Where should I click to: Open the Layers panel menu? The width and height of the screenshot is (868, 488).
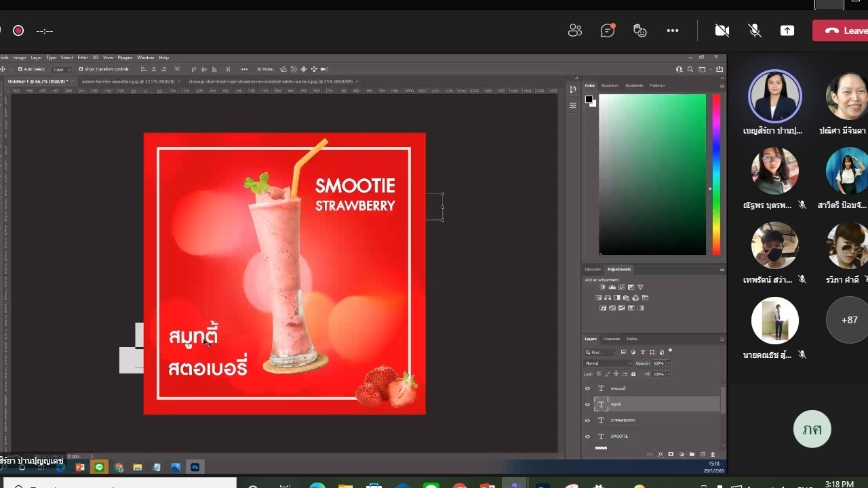722,339
